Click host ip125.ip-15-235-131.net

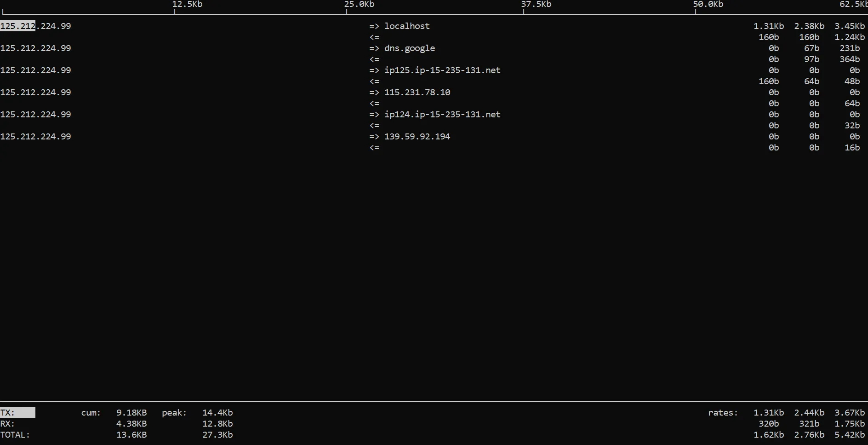[442, 70]
